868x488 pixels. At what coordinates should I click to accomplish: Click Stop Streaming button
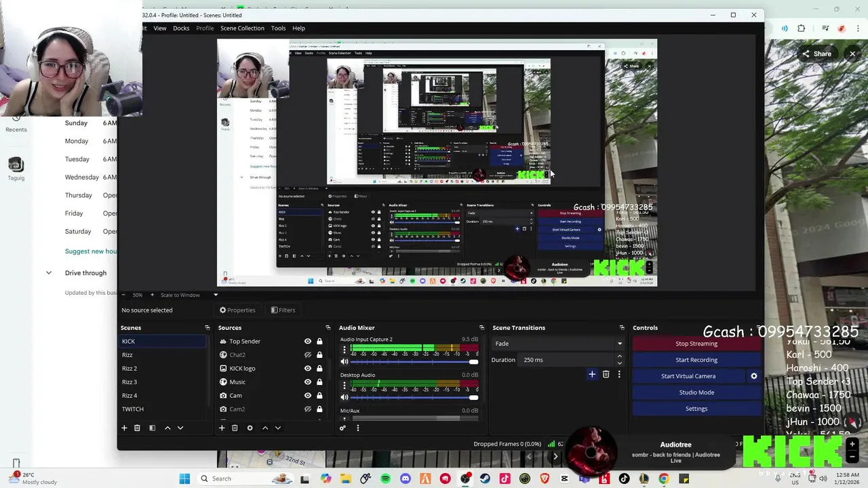pyautogui.click(x=696, y=344)
